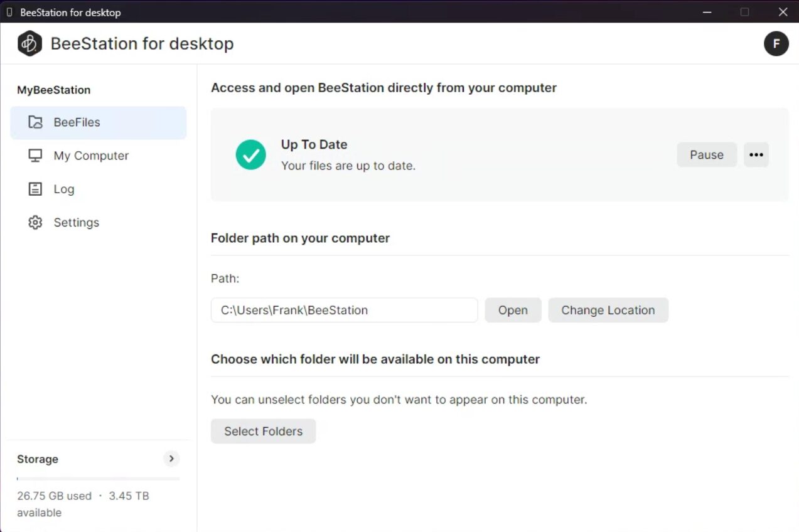Click the green Up To Date checkmark icon

click(x=251, y=154)
